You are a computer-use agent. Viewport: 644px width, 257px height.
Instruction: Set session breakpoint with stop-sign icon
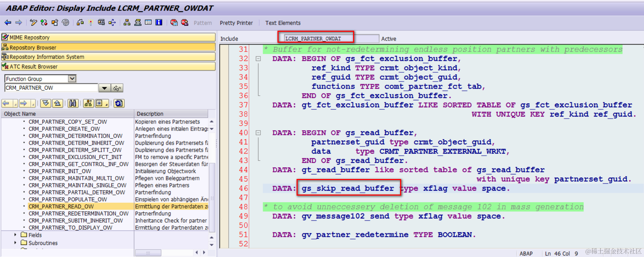(174, 23)
